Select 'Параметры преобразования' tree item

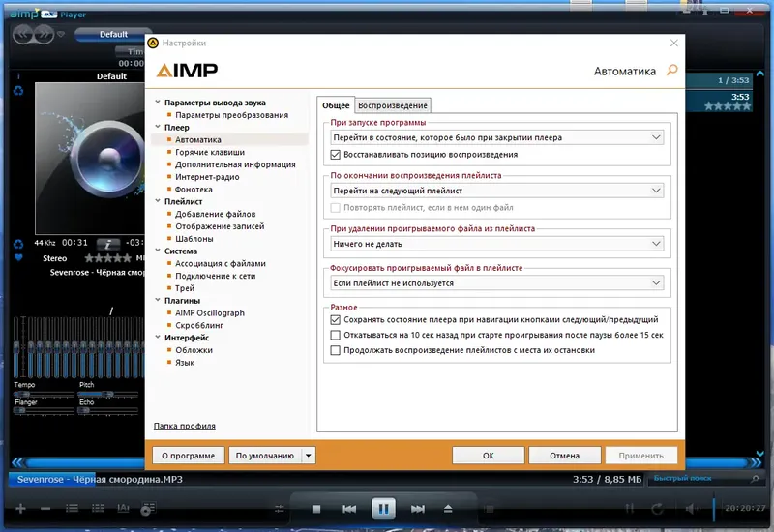pos(231,115)
